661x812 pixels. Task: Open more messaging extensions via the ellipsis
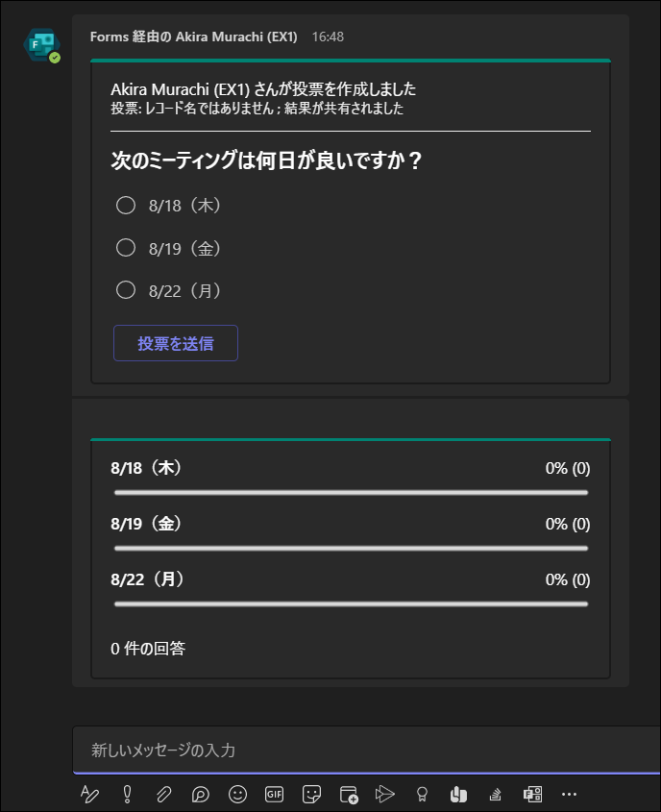569,794
